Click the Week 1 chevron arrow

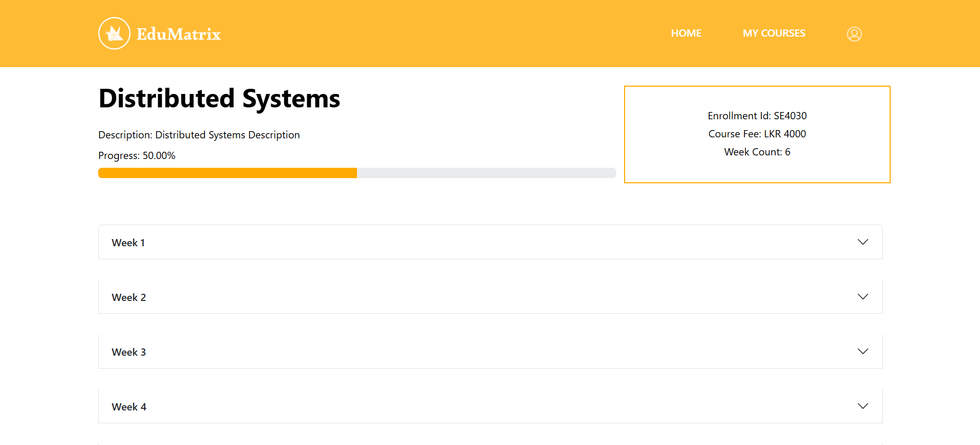tap(863, 242)
